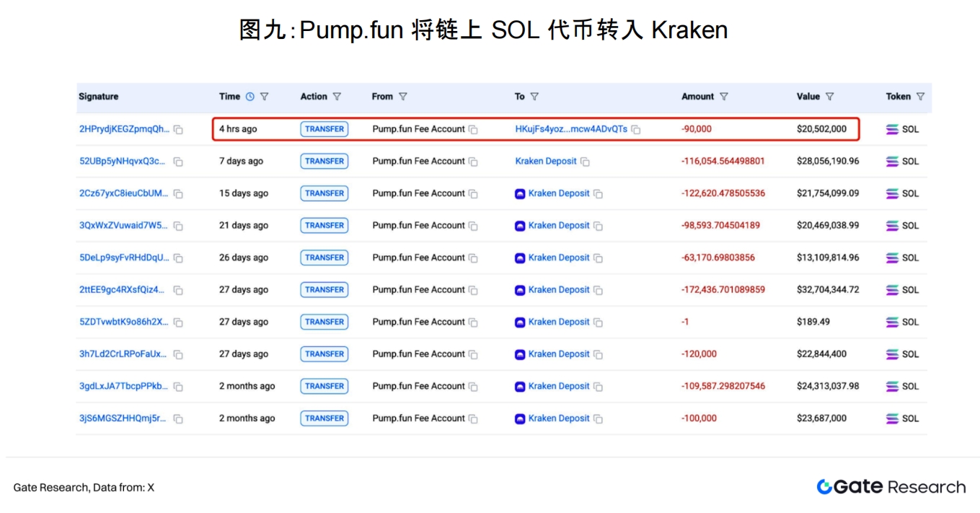Copy Kraken Deposit address in 26 days ago row
The width and height of the screenshot is (980, 513).
click(x=598, y=258)
